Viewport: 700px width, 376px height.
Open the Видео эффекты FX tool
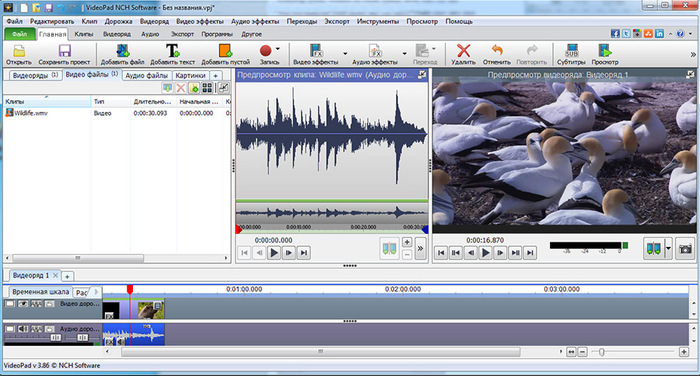(316, 51)
